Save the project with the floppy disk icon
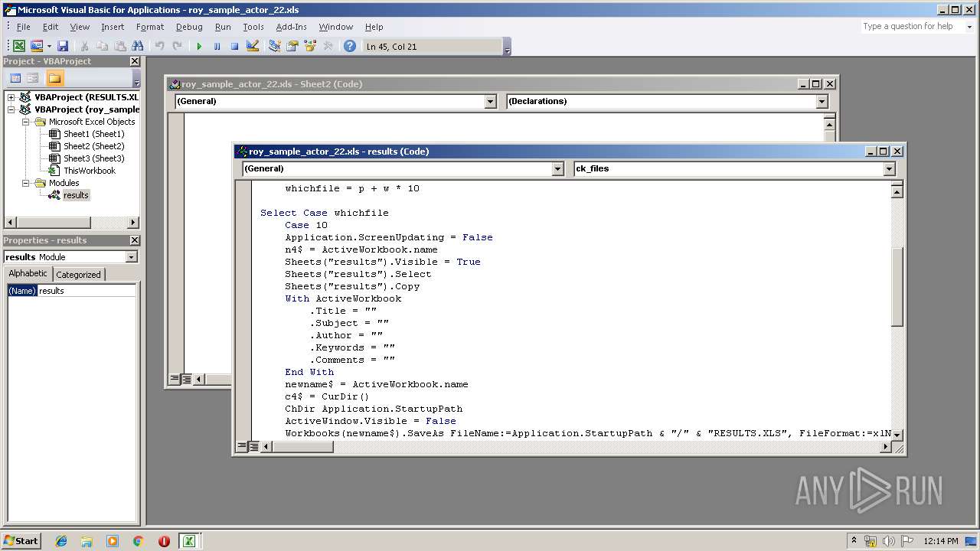Screen dimensions: 980x551 63,46
